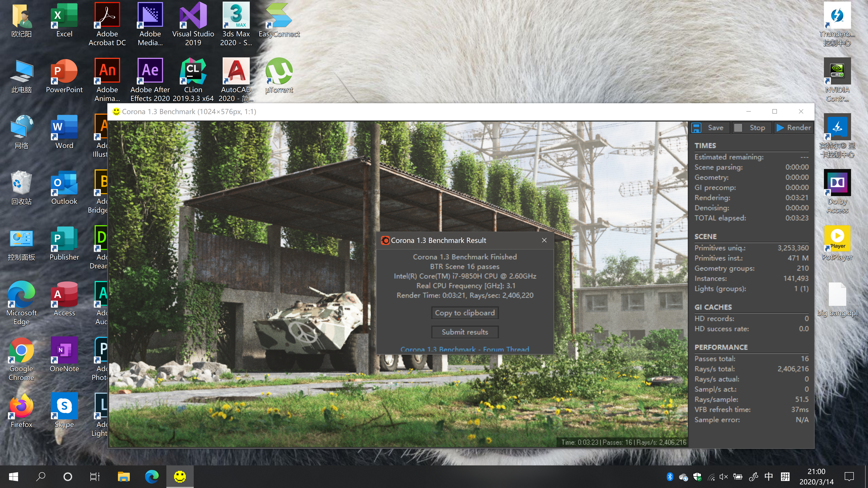Open NVIDIA Control Panel shortcut
The height and width of the screenshot is (488, 868).
tap(837, 80)
